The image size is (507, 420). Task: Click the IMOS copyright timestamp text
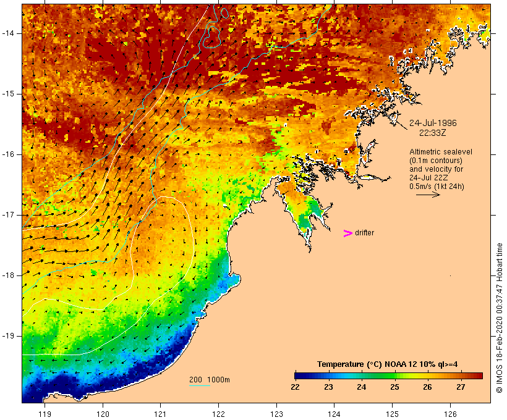click(x=499, y=318)
